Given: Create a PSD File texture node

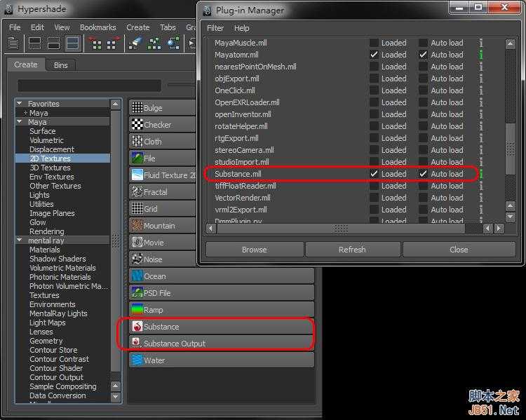Looking at the screenshot, I should [222, 293].
